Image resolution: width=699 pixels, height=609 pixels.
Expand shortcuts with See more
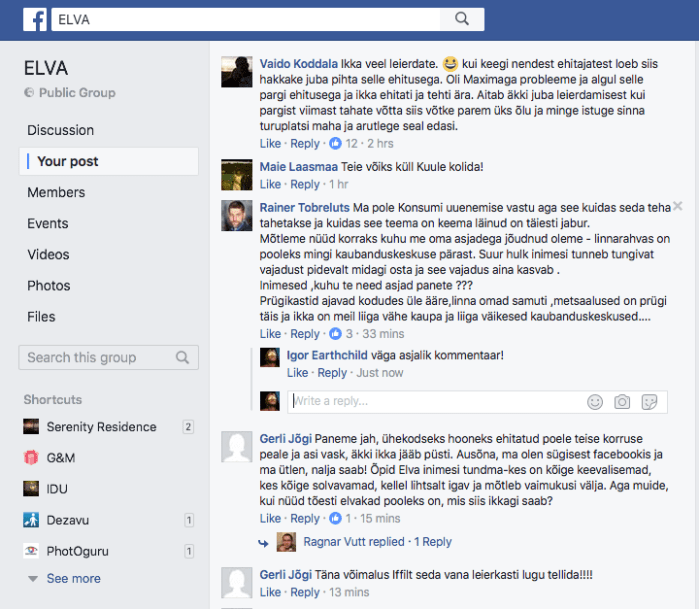(74, 579)
